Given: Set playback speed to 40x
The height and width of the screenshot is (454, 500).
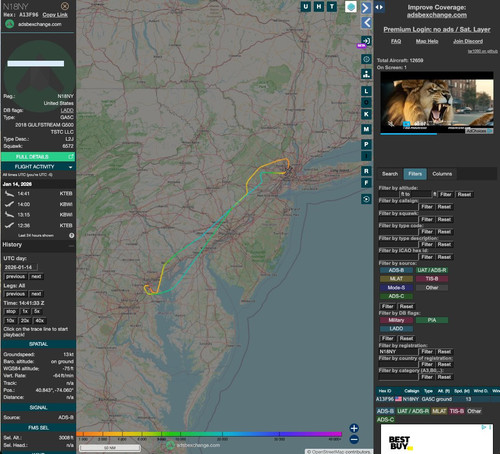Looking at the screenshot, I should [x=39, y=320].
